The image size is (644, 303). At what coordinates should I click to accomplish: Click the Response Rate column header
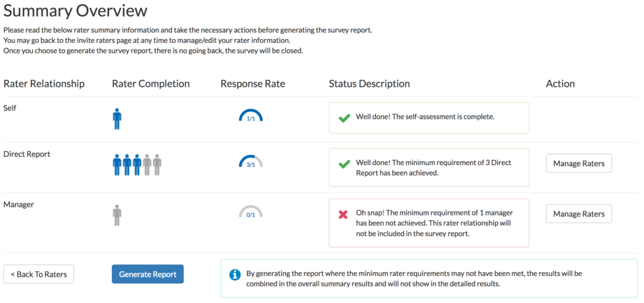252,84
